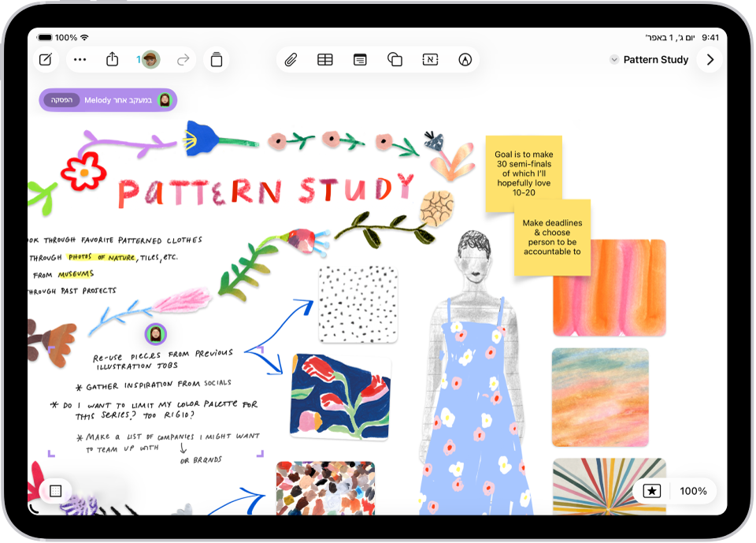Image resolution: width=756 pixels, height=543 pixels.
Task: Tap the share board icon
Action: point(113,59)
